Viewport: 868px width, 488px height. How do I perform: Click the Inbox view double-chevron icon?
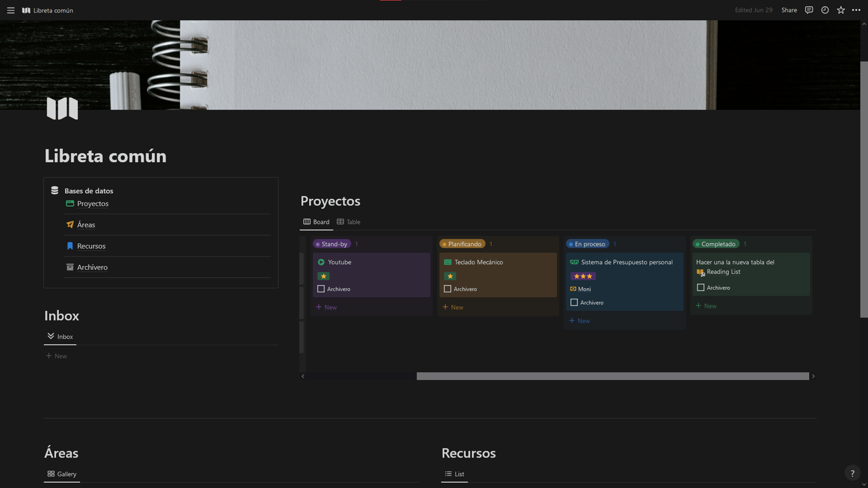[x=51, y=336]
